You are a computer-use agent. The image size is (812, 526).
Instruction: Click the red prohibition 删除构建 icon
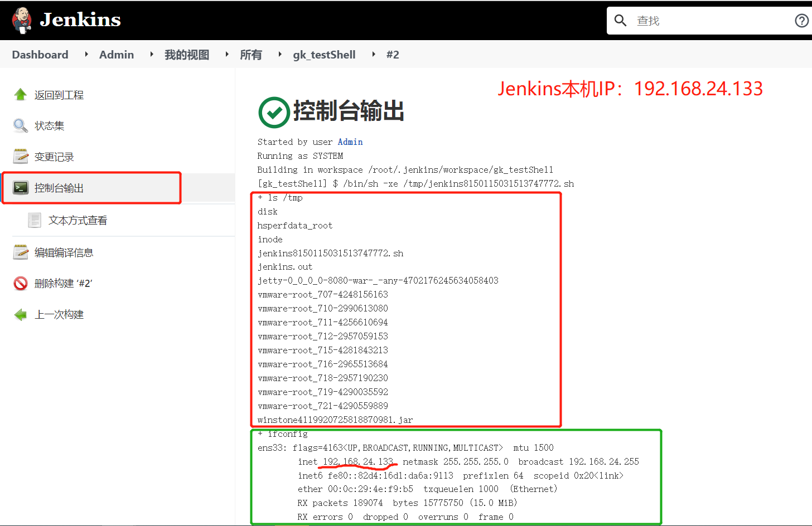pos(21,284)
